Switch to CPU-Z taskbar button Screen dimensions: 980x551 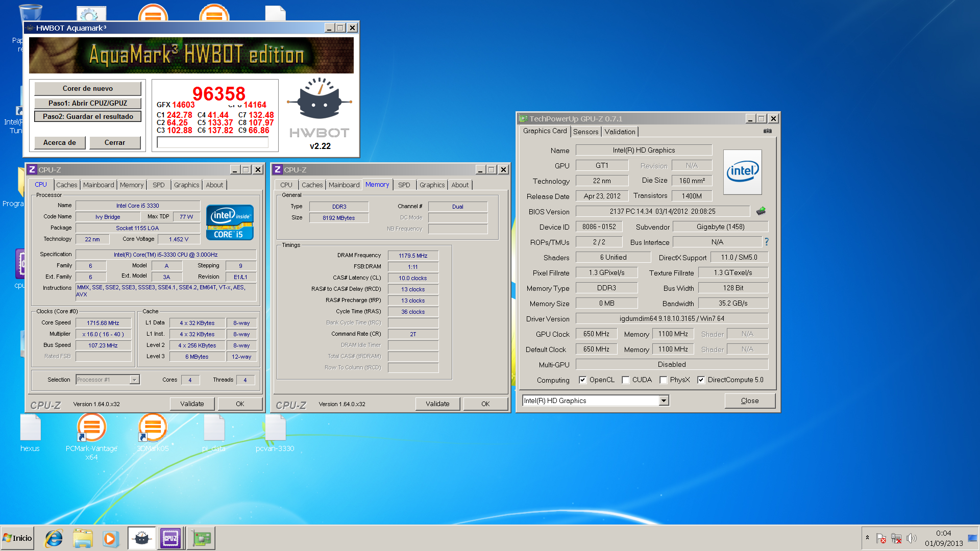coord(170,538)
